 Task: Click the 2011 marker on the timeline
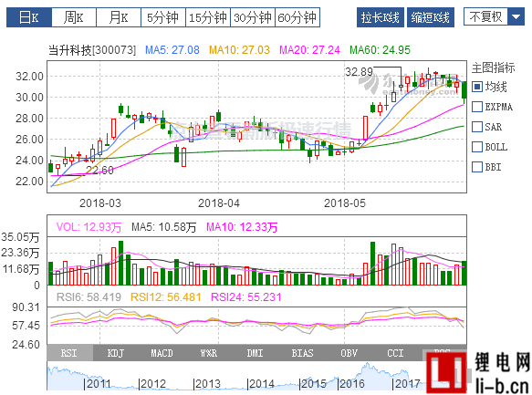(98, 384)
